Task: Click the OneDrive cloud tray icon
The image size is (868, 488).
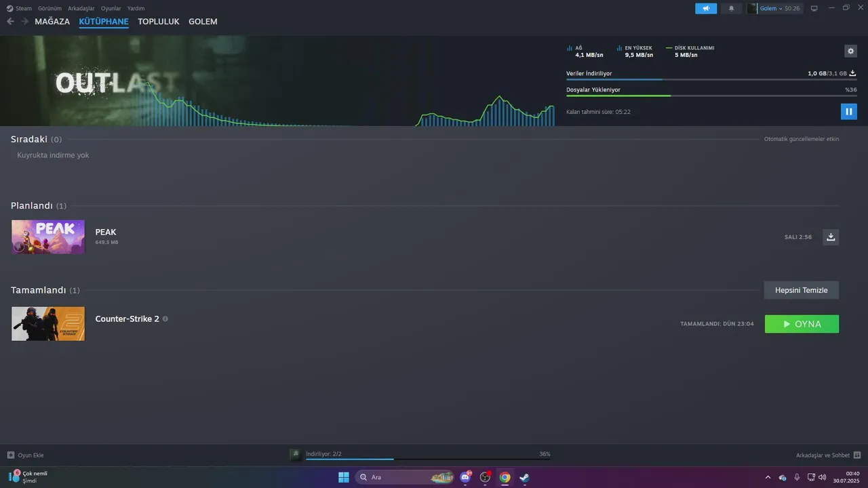Action: click(783, 477)
